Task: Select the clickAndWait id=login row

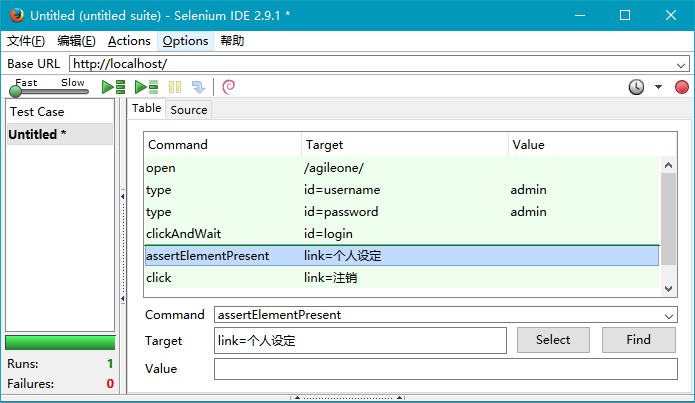Action: coord(402,234)
